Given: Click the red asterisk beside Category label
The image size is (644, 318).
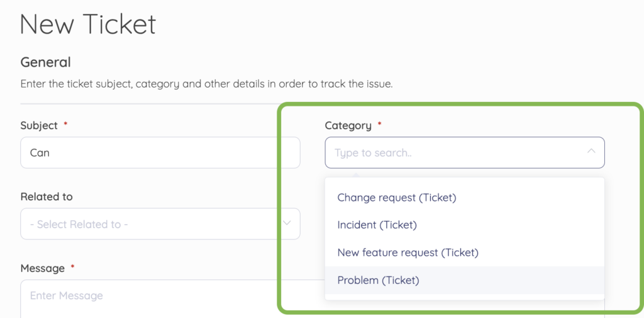Looking at the screenshot, I should [379, 124].
